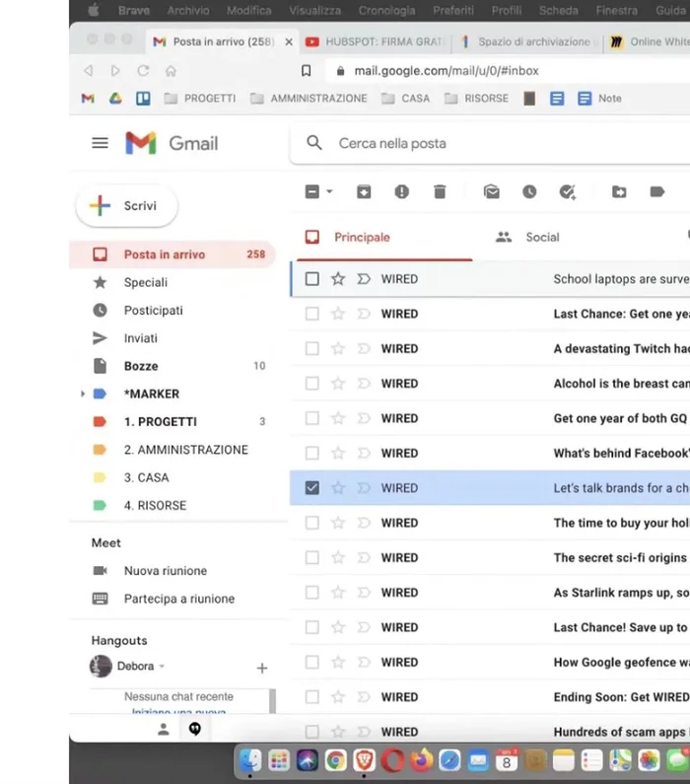
Task: Star the 'Alcohol is the breast' email
Action: [x=338, y=384]
